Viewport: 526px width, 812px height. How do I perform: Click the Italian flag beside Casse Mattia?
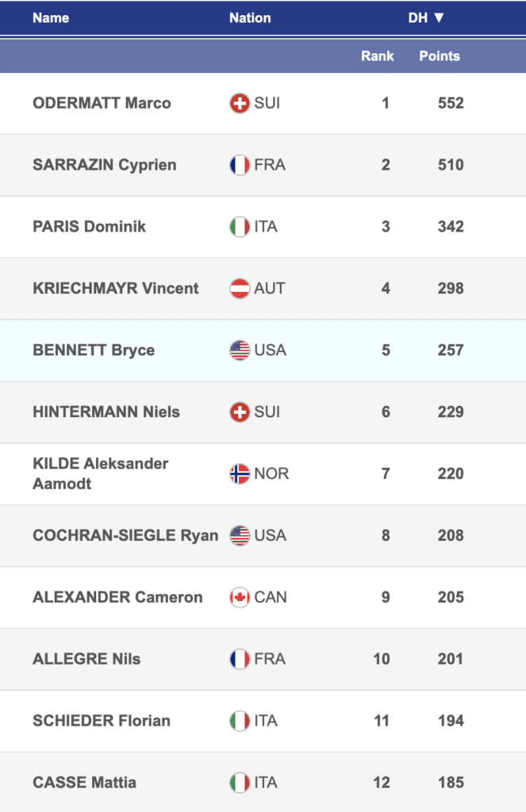click(x=240, y=783)
